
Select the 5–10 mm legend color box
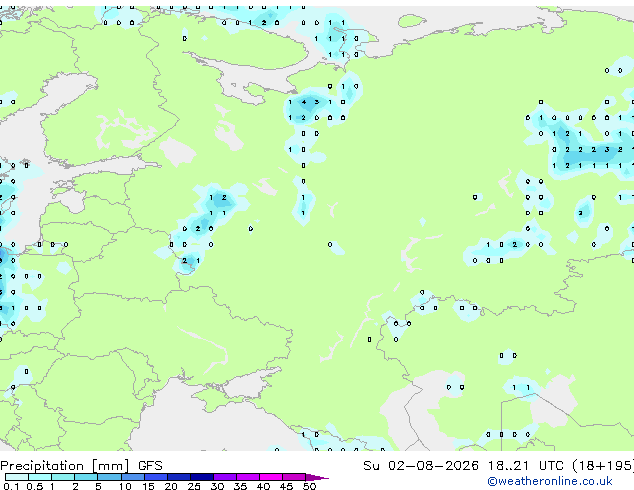109,477
